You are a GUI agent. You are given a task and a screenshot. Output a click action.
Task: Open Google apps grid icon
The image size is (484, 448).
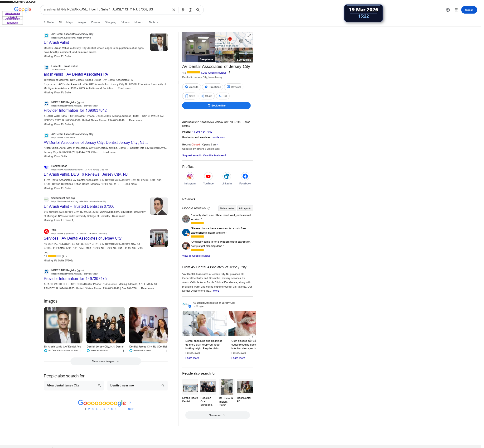tap(456, 10)
